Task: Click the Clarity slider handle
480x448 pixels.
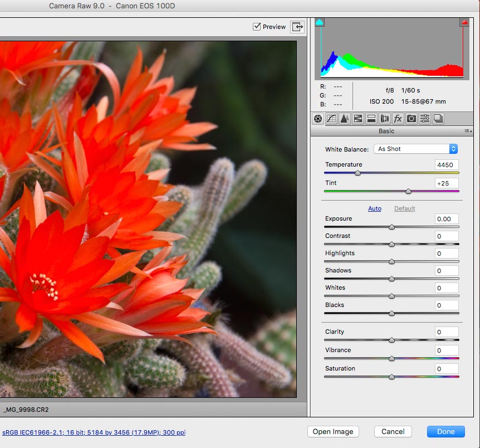Action: 391,340
